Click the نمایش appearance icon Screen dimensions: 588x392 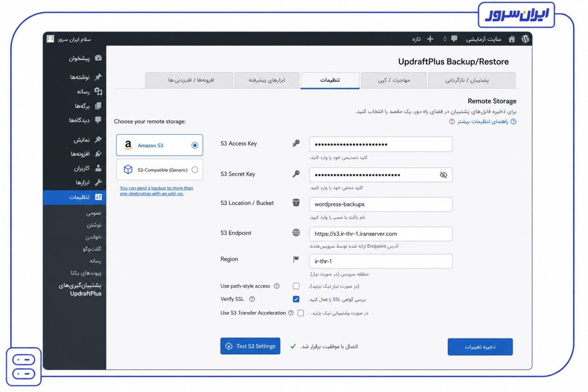(x=98, y=140)
